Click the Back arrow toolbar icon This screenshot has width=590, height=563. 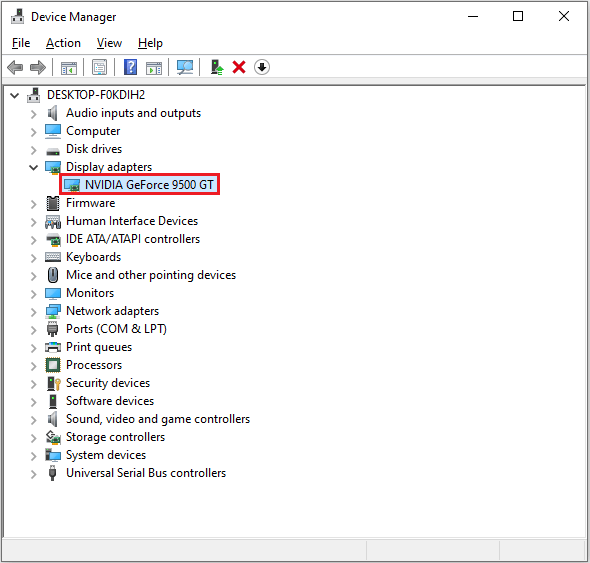pos(15,68)
